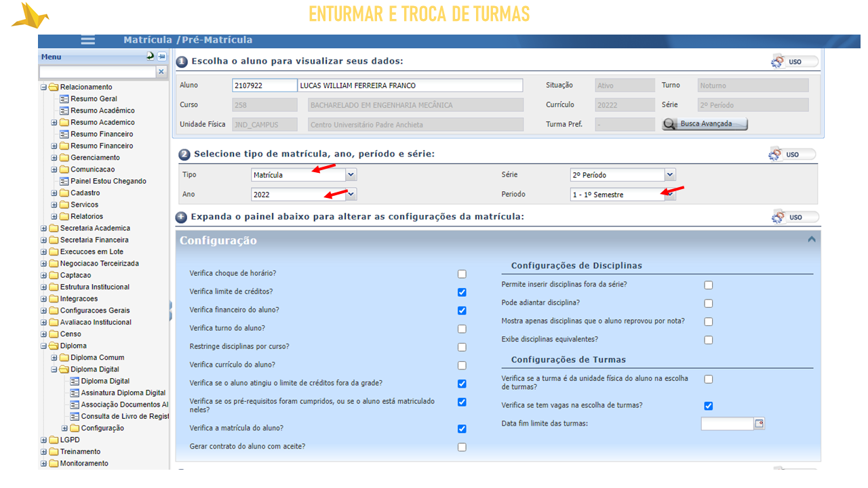Click the Secretaria Academica folder icon

tap(54, 228)
